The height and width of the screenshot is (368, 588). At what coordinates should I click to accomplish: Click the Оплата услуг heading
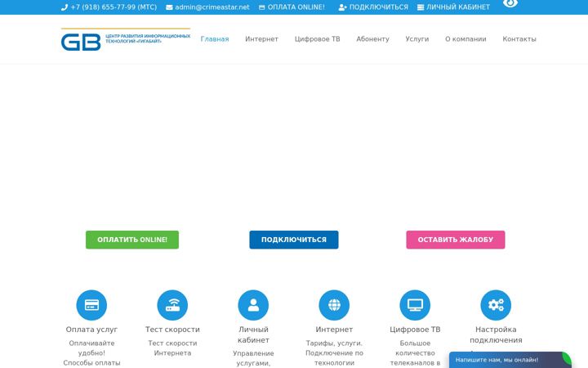(91, 330)
